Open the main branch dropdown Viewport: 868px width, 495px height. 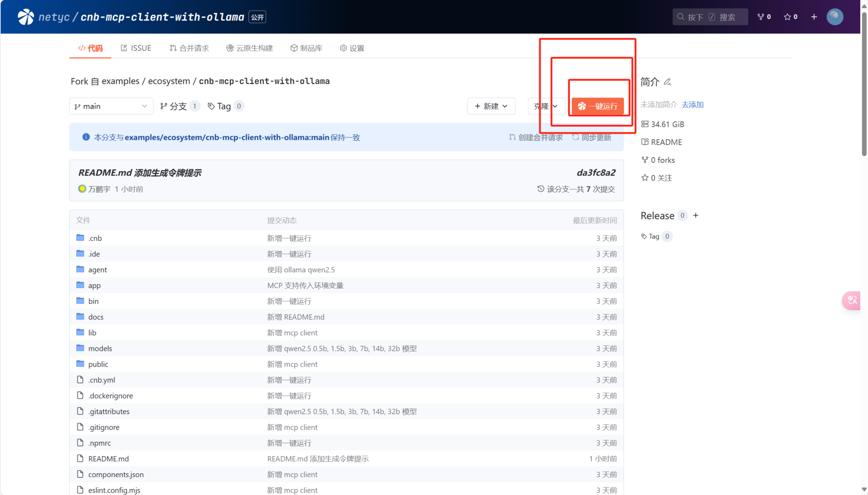point(111,106)
